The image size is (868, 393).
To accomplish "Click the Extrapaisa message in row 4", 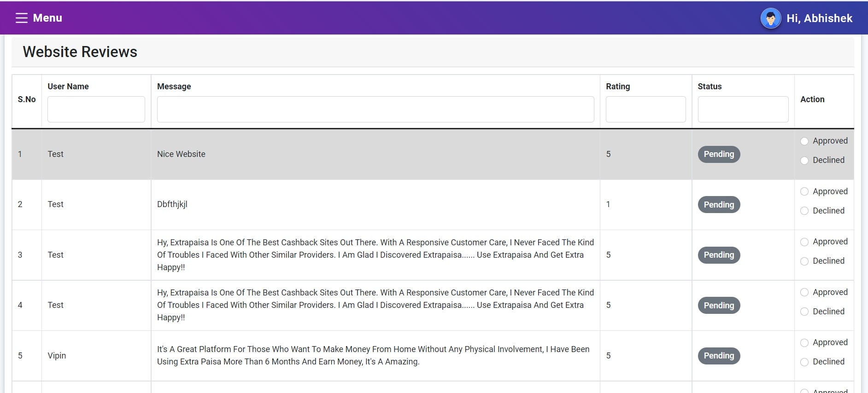I will [x=375, y=305].
